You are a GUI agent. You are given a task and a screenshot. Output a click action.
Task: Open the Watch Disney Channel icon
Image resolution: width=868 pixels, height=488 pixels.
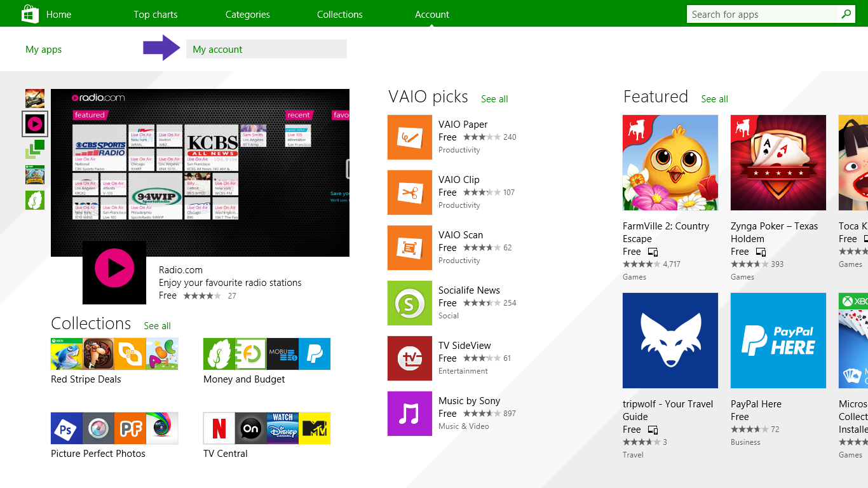click(x=283, y=428)
